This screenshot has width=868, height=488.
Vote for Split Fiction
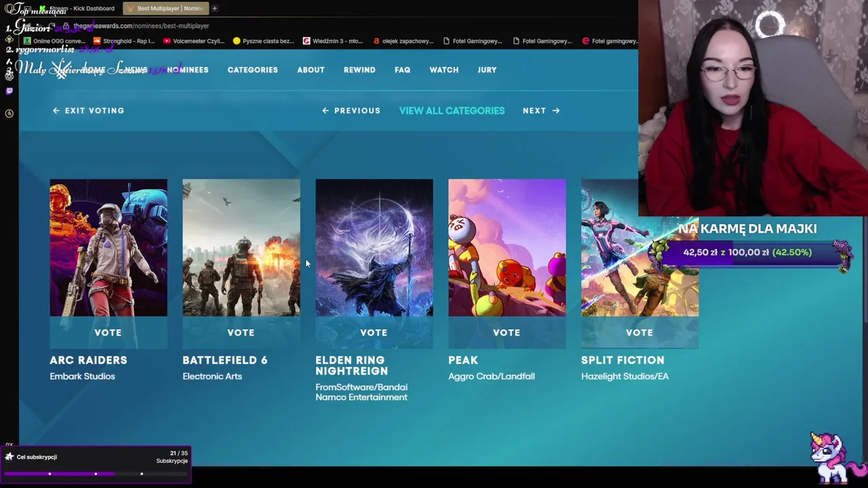point(639,333)
